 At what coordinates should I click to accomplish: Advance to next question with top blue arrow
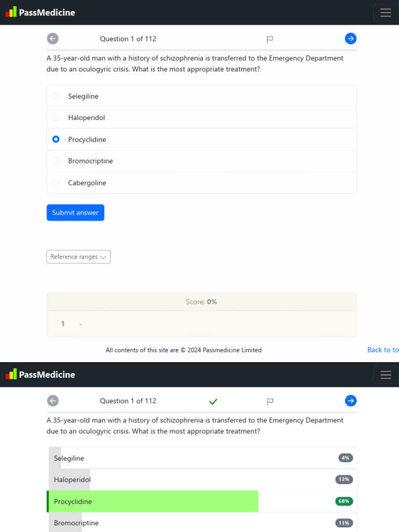click(351, 38)
